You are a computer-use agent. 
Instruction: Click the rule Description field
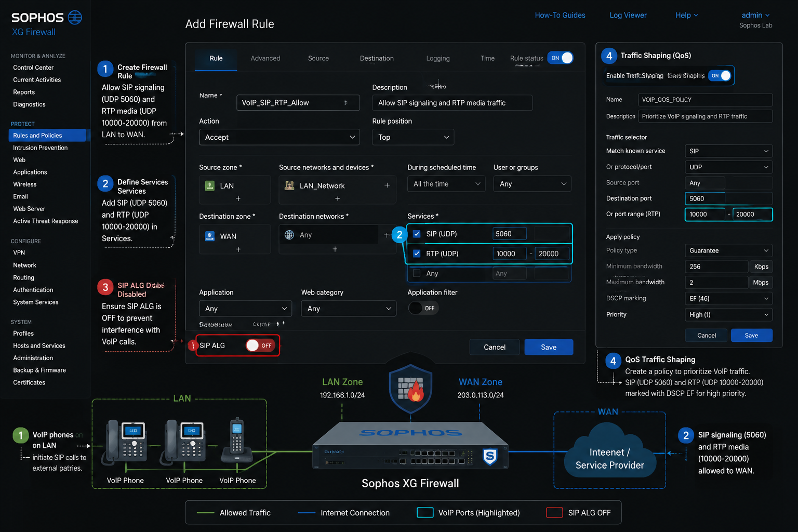pos(452,103)
